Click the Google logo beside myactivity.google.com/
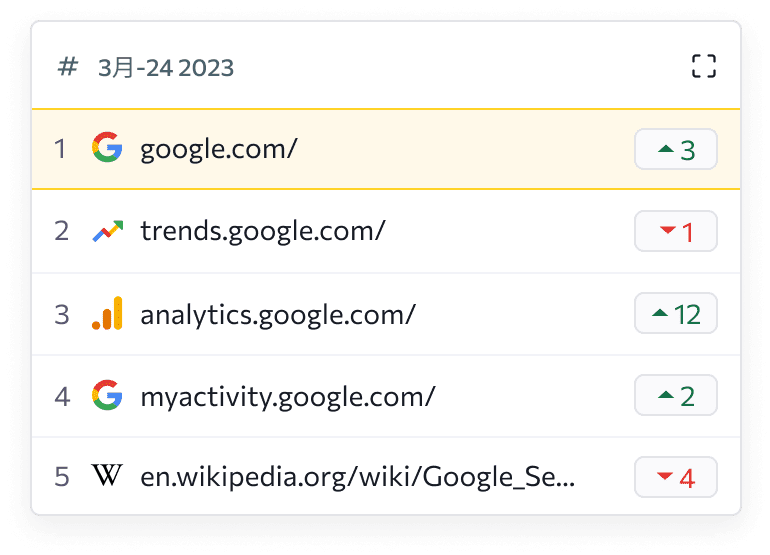This screenshot has width=770, height=555. [x=107, y=395]
